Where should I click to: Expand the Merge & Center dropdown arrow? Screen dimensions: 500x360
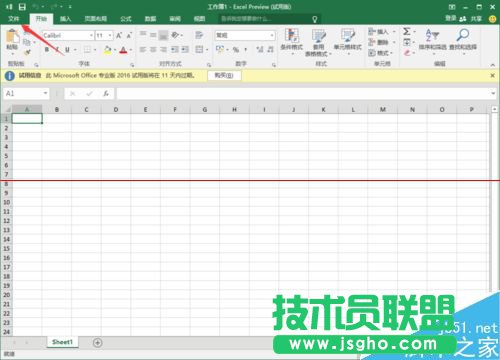[207, 50]
